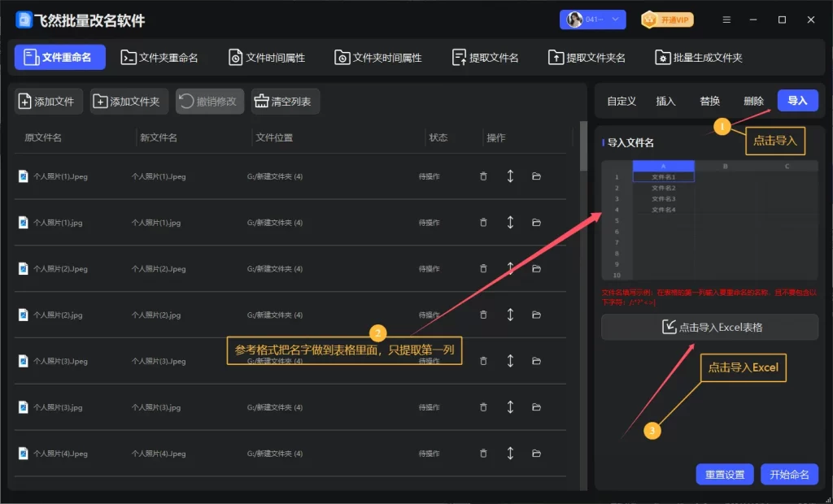Select the 删除 rename mode
This screenshot has width=833, height=504.
click(x=753, y=101)
